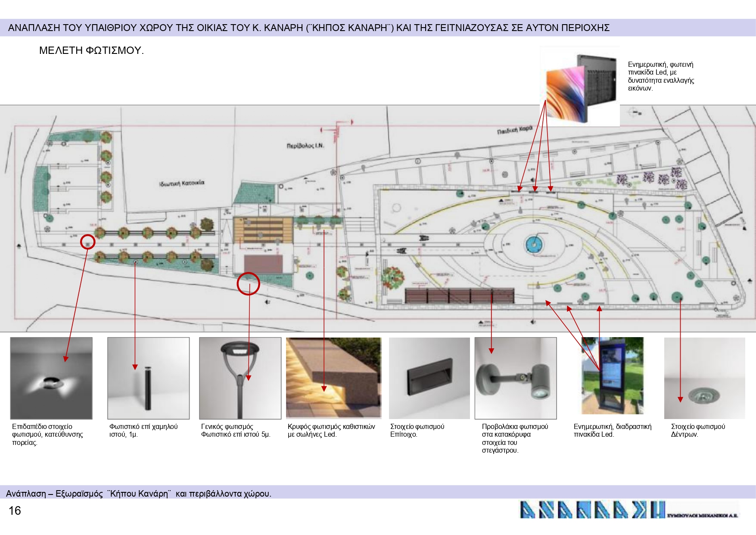Click the interactive LED kiosk photo
The image size is (756, 535).
pyautogui.click(x=613, y=376)
